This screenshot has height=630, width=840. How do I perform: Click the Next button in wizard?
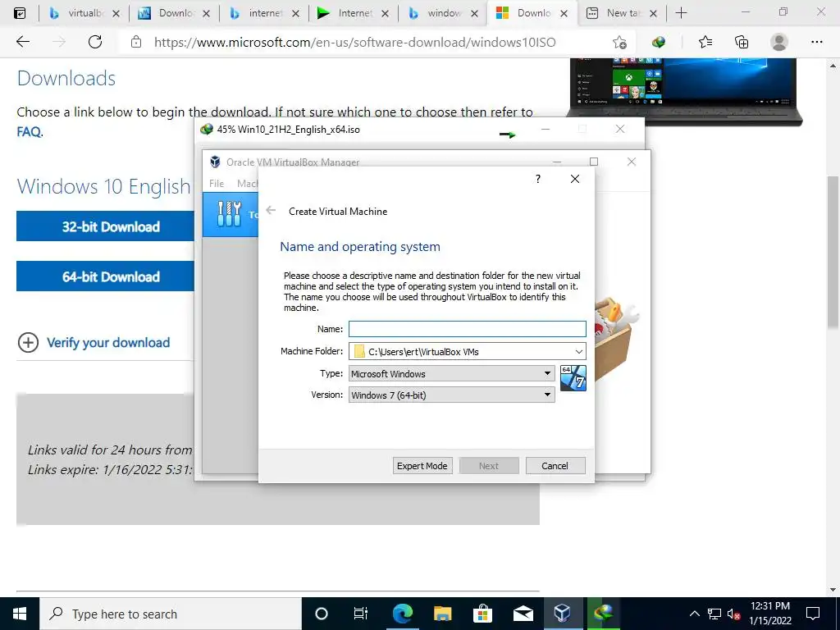coord(489,466)
